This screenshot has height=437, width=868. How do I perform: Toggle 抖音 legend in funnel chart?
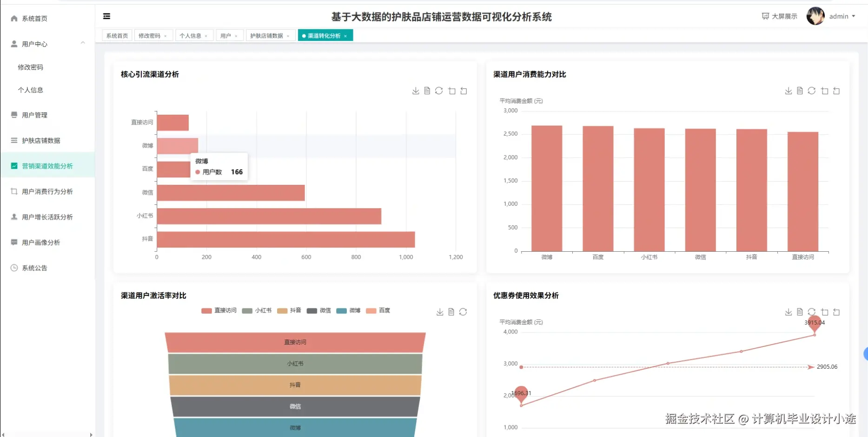point(289,311)
